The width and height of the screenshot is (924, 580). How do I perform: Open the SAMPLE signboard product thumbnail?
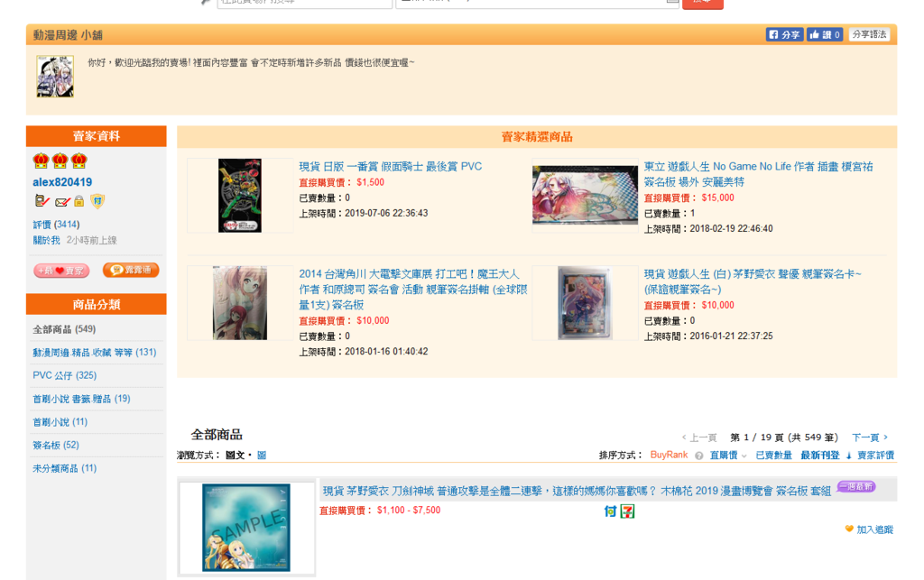tap(246, 528)
